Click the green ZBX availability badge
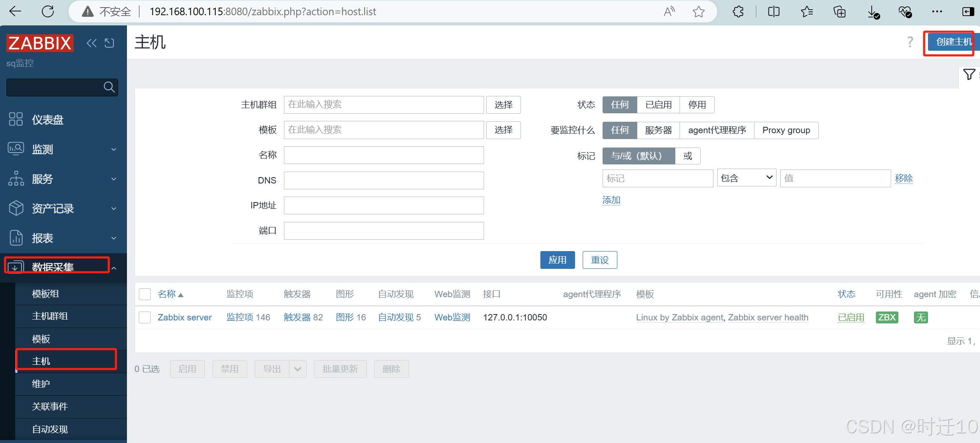The width and height of the screenshot is (980, 443). [x=887, y=317]
